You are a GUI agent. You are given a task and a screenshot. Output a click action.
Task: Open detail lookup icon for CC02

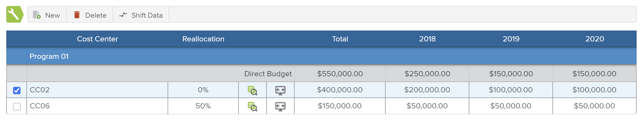point(252,90)
